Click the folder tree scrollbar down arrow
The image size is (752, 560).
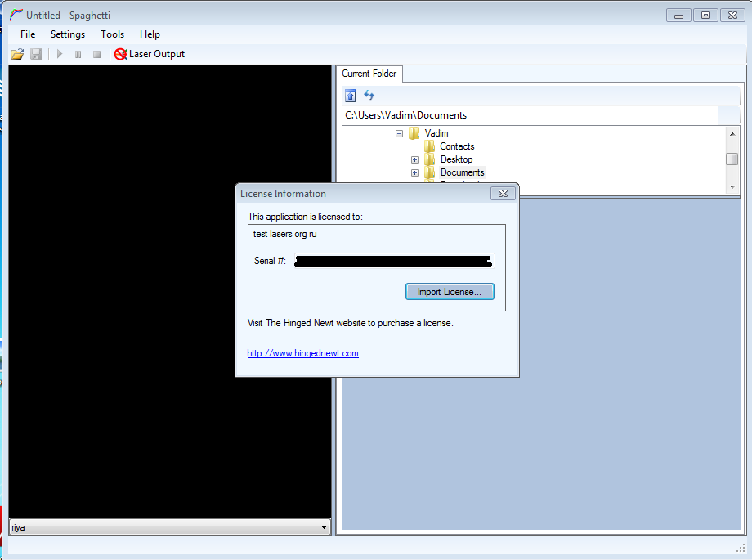pyautogui.click(x=732, y=186)
